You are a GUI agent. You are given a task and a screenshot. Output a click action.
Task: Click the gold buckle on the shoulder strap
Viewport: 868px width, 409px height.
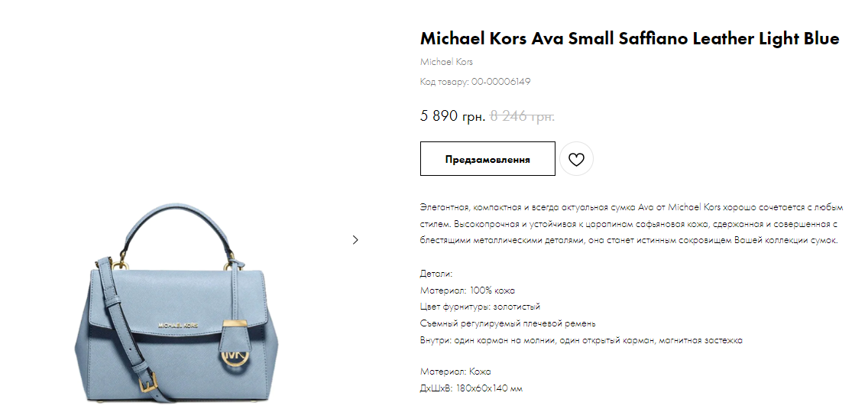pyautogui.click(x=146, y=381)
